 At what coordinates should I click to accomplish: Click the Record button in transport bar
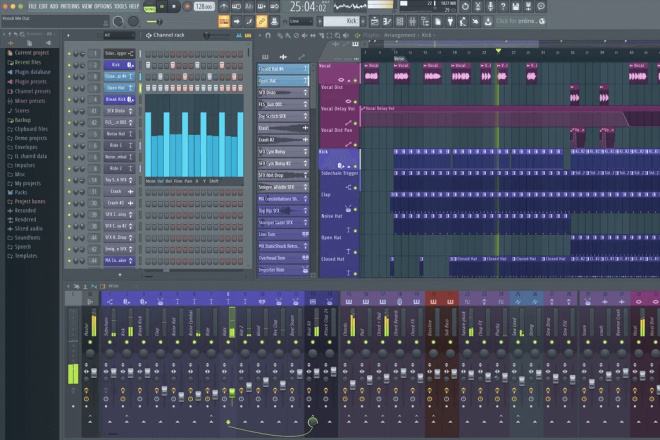[x=187, y=7]
